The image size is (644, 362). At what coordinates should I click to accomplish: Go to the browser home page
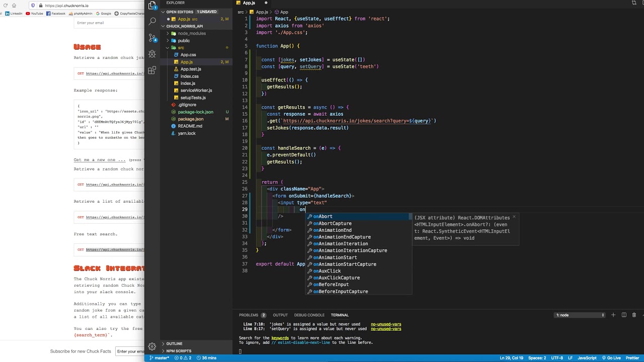14,6
